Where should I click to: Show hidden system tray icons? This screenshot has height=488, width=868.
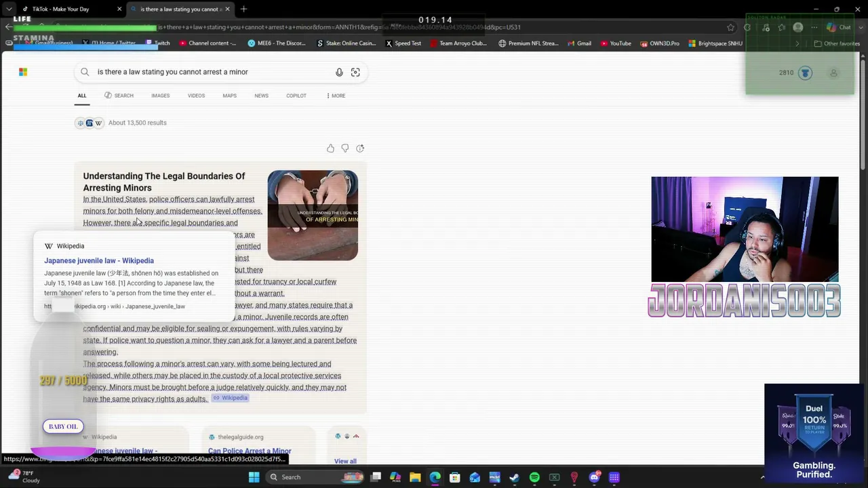pos(762,477)
